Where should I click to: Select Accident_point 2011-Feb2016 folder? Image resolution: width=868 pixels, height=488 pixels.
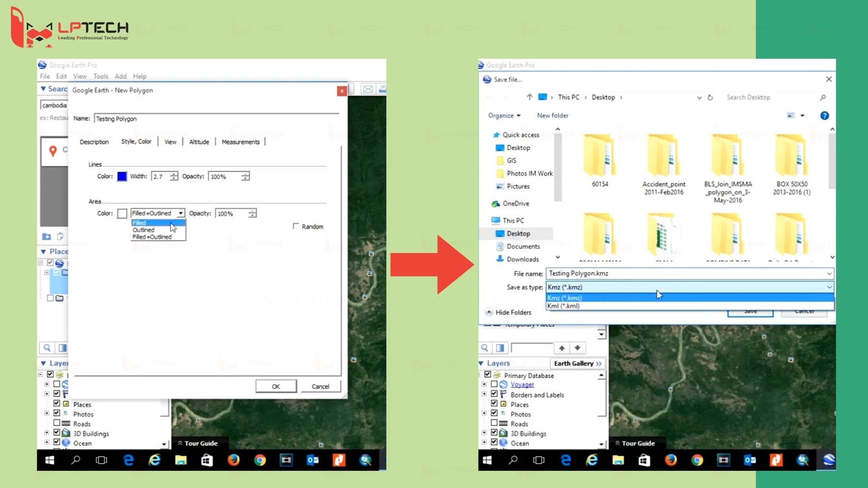664,164
